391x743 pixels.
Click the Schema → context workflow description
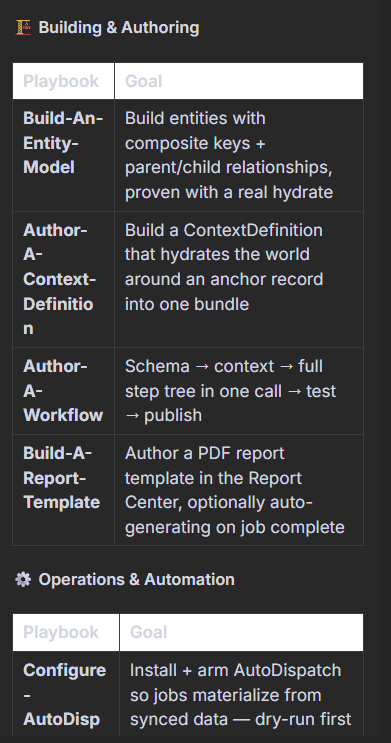point(231,391)
